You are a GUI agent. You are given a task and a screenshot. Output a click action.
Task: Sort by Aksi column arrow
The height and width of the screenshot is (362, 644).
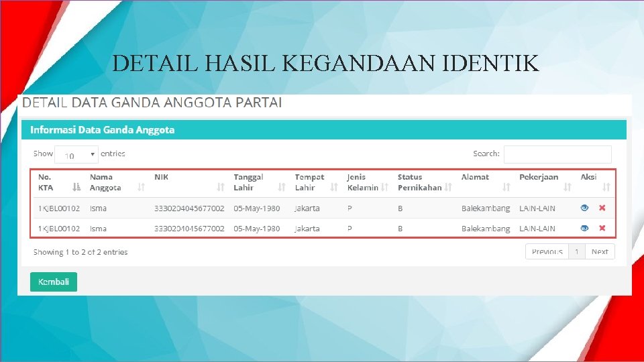pos(606,187)
